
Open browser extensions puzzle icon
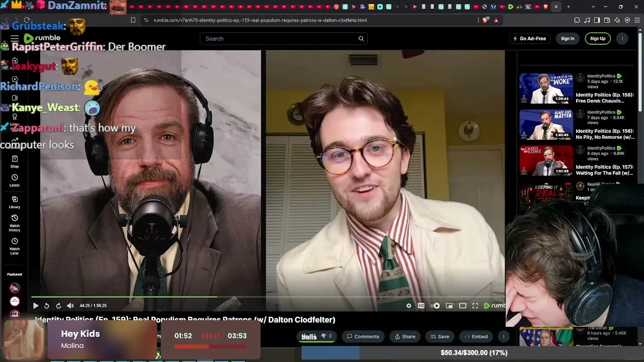[577, 20]
